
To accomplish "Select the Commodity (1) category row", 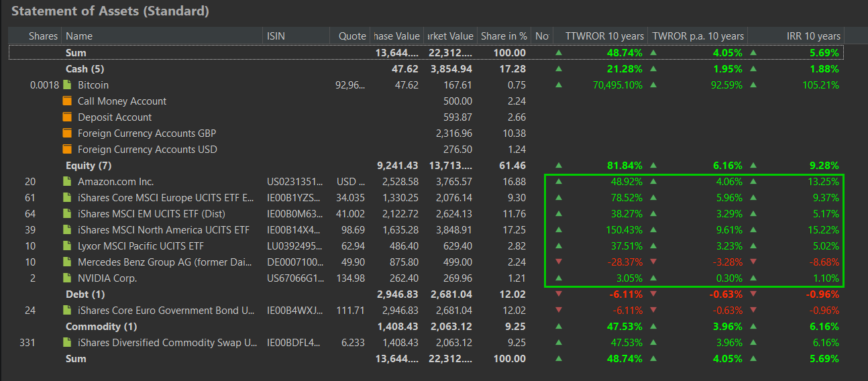I will (426, 327).
